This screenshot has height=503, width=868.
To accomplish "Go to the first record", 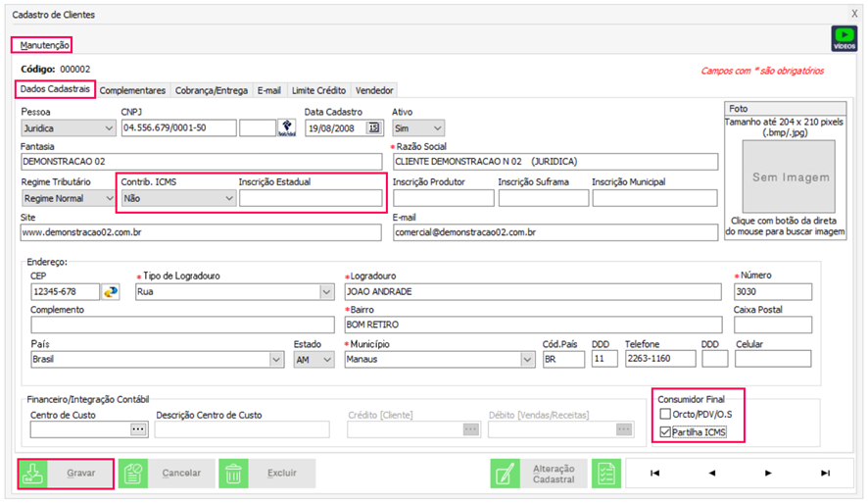I will [x=654, y=474].
